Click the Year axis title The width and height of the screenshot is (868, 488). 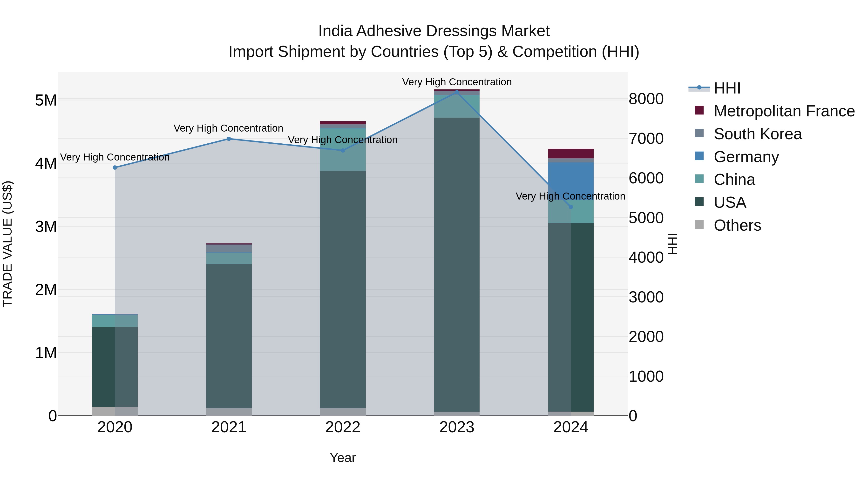pos(343,458)
